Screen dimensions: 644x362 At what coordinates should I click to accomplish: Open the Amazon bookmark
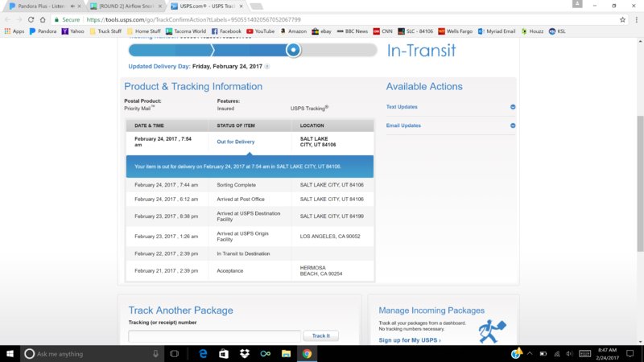click(x=293, y=31)
